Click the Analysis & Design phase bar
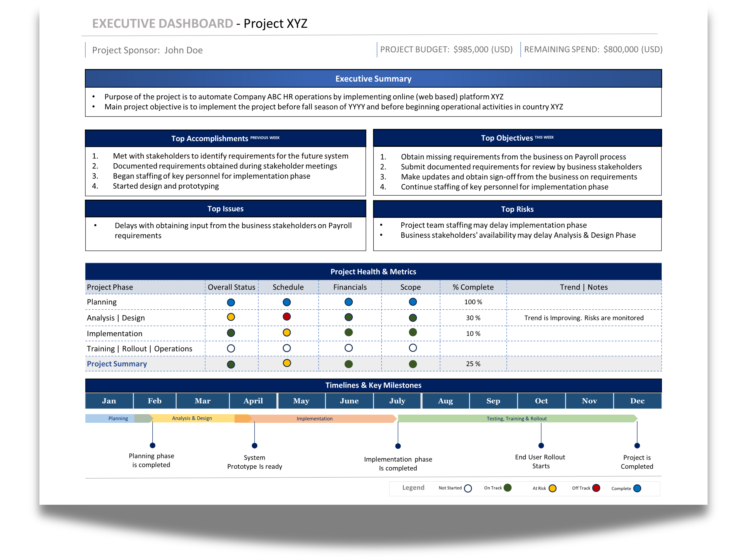The width and height of the screenshot is (747, 560). click(x=192, y=418)
